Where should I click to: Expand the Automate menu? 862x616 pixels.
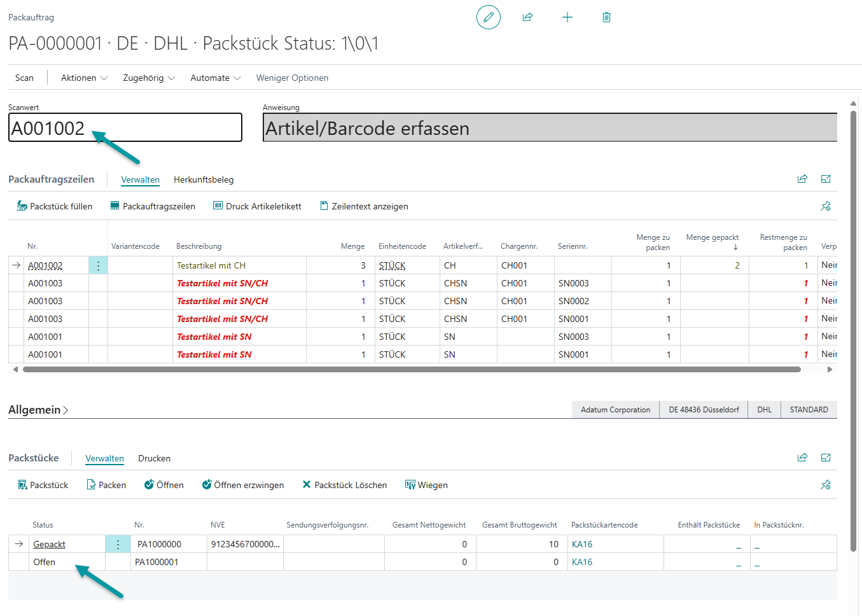click(215, 78)
